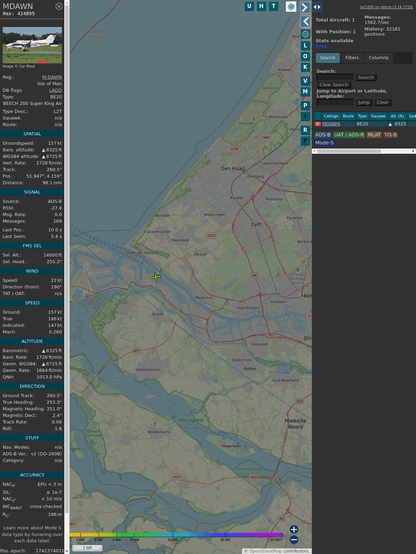
Task: Open the M-DAWN registration link
Action: click(x=52, y=77)
